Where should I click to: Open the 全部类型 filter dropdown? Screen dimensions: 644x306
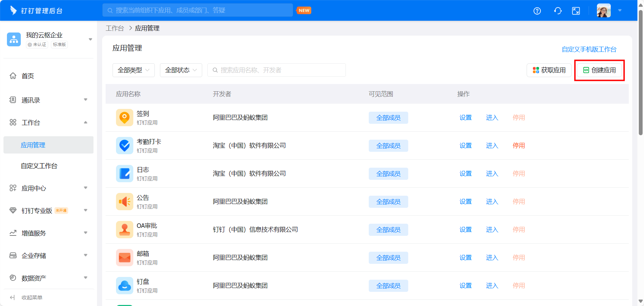point(134,70)
